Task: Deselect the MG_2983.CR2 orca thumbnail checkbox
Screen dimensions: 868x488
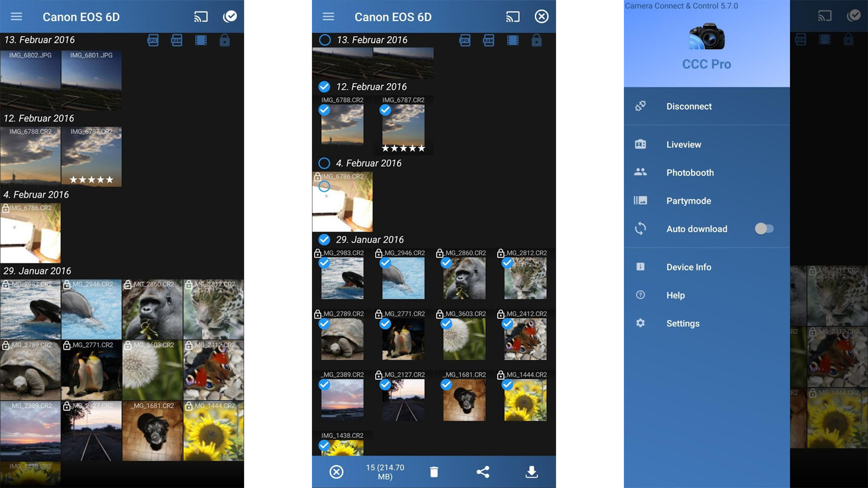Action: point(324,263)
